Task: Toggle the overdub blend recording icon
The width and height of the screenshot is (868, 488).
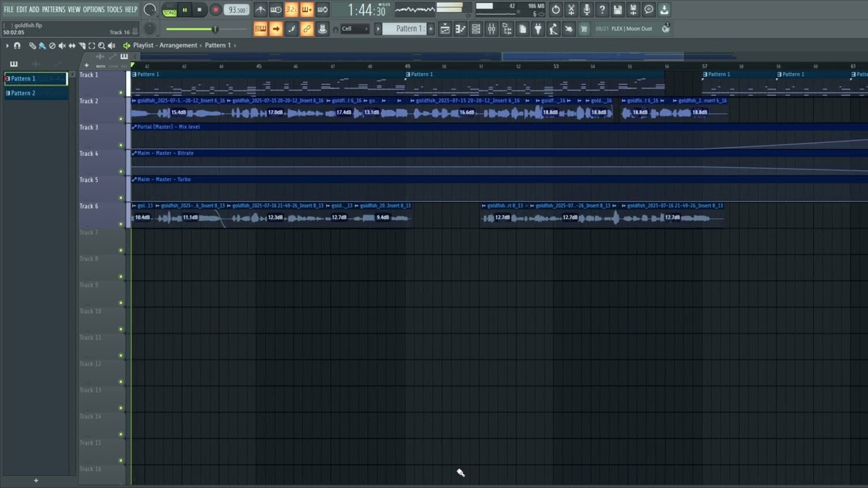Action: point(307,9)
